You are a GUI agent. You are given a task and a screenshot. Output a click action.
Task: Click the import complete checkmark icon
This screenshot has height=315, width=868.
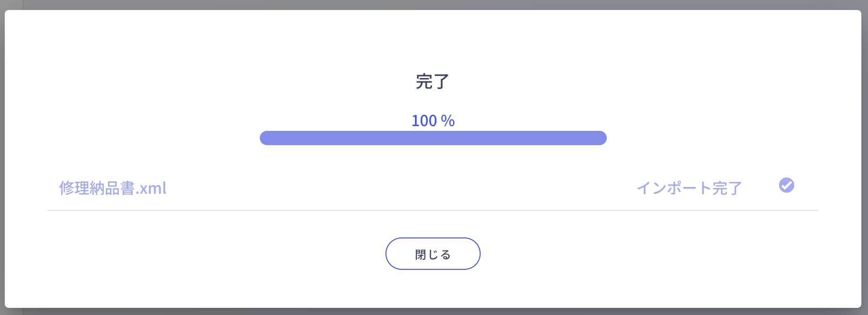[786, 185]
